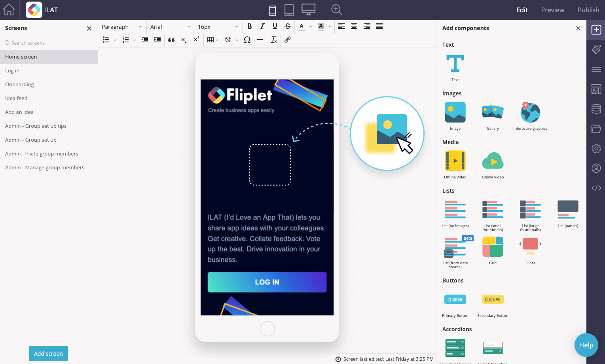Switch to mobile phone device preview
Screen dimensions: 605x364
(x=273, y=10)
